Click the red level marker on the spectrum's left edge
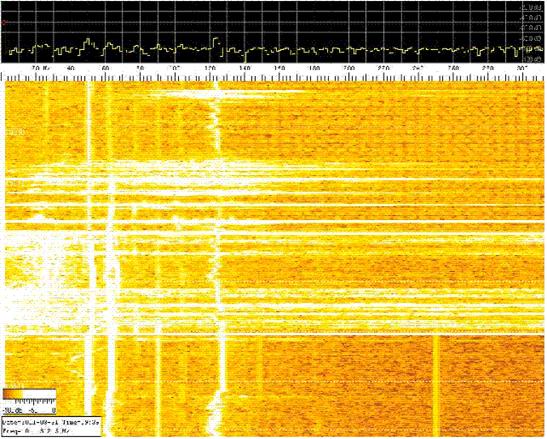547x439 pixels. (x=4, y=23)
